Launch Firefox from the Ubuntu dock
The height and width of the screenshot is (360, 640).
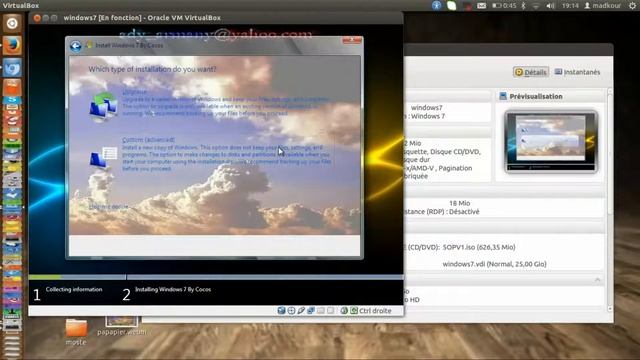[12, 45]
